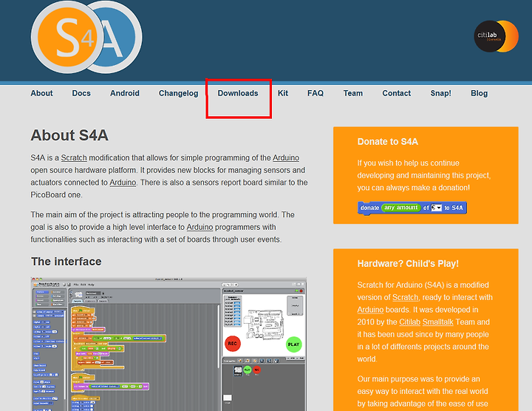Image resolution: width=532 pixels, height=411 pixels.
Task: Open the FAQ page
Action: (x=316, y=93)
